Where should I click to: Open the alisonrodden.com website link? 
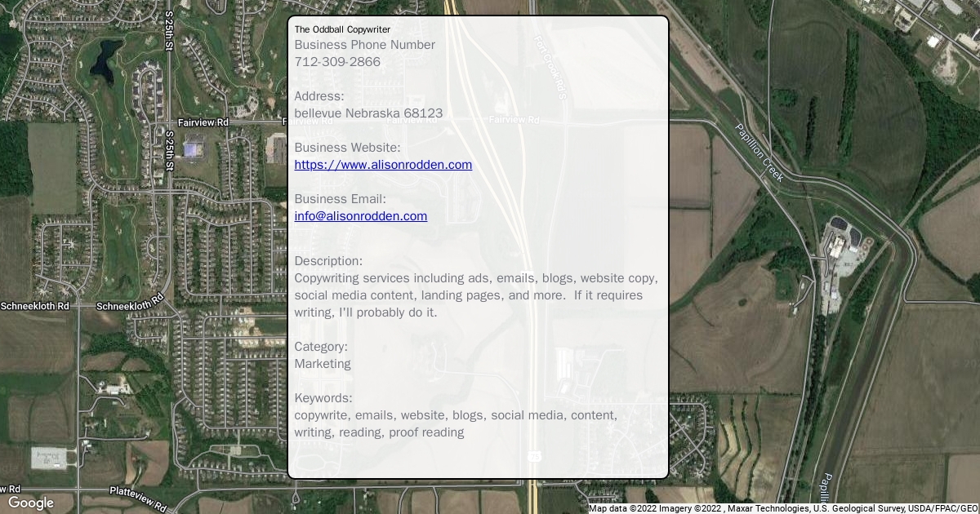pos(383,165)
